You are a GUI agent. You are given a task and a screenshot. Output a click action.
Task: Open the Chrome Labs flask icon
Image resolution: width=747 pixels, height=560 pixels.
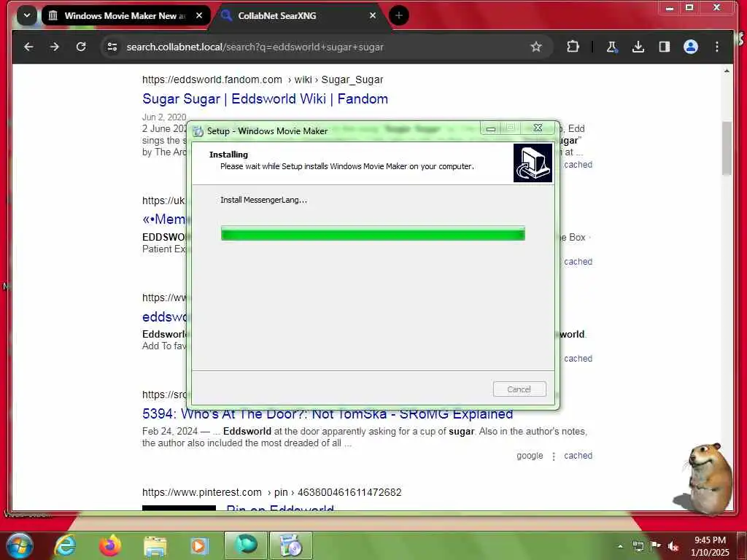coord(612,47)
